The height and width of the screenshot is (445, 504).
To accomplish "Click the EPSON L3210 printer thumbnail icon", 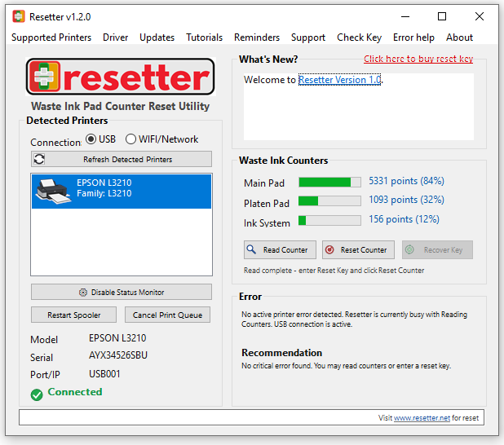I will [53, 192].
